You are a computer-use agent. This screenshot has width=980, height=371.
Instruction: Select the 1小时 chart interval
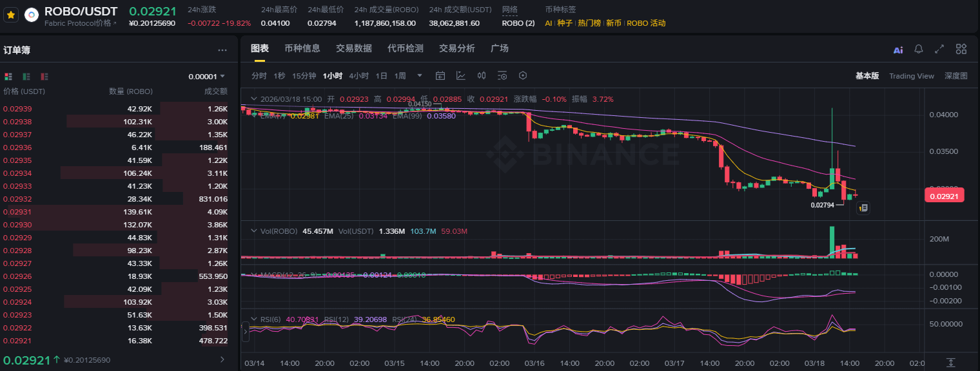point(333,76)
